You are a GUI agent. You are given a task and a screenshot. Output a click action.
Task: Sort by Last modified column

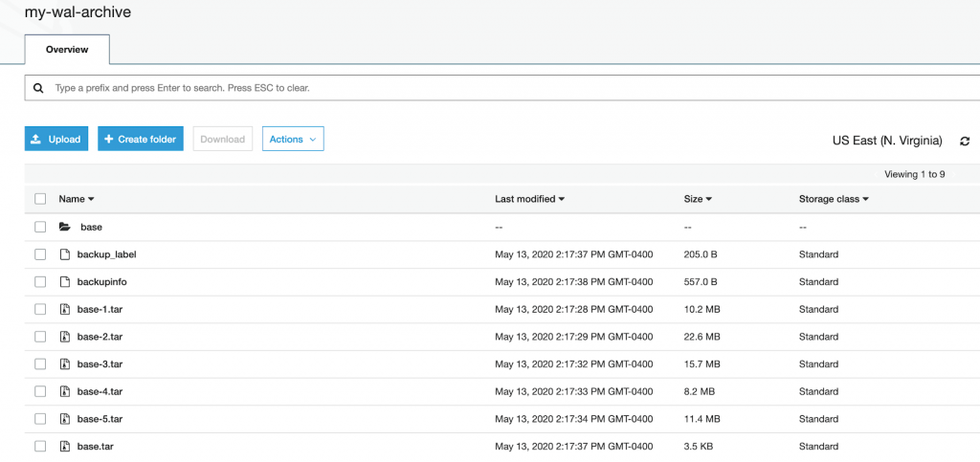pyautogui.click(x=529, y=199)
